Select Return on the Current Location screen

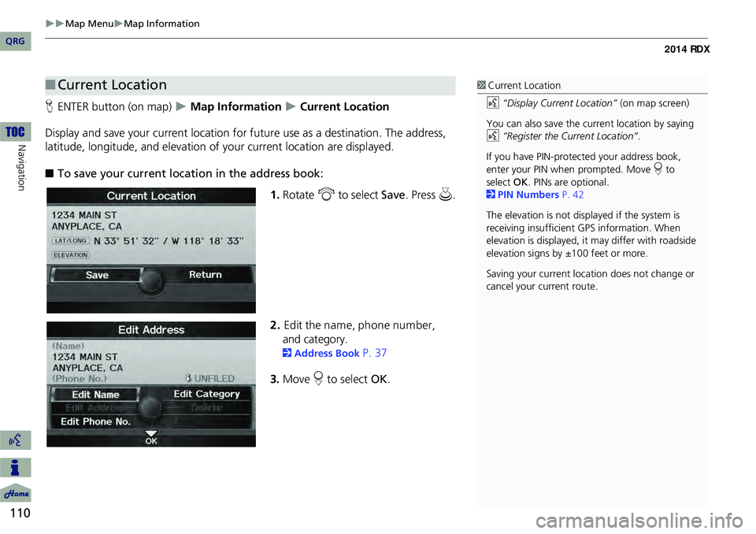pyautogui.click(x=206, y=274)
